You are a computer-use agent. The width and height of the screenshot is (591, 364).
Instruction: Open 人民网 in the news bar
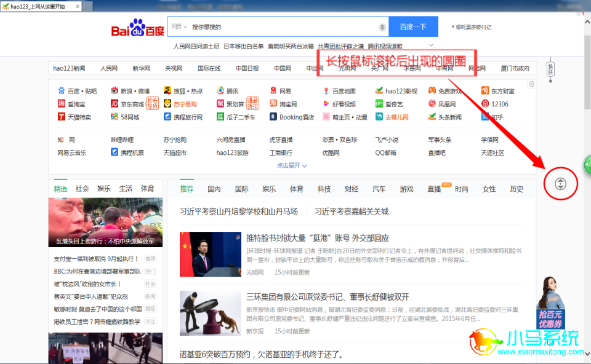[109, 68]
